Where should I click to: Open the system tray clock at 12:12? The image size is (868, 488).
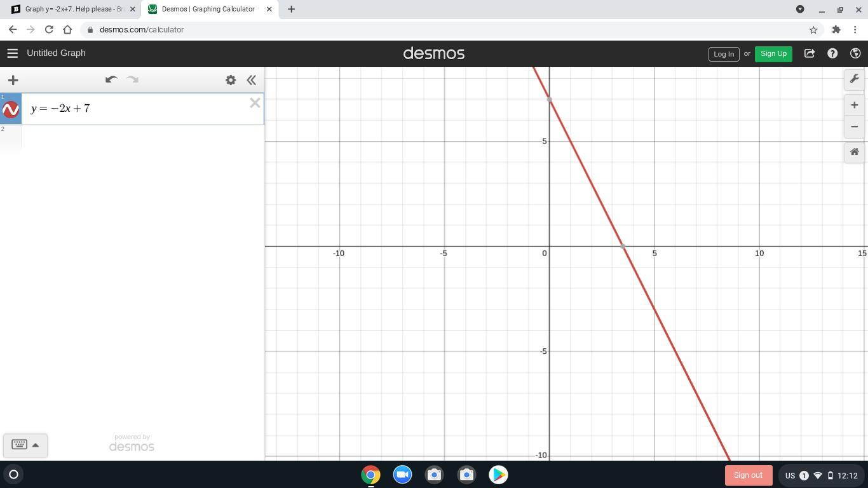847,475
